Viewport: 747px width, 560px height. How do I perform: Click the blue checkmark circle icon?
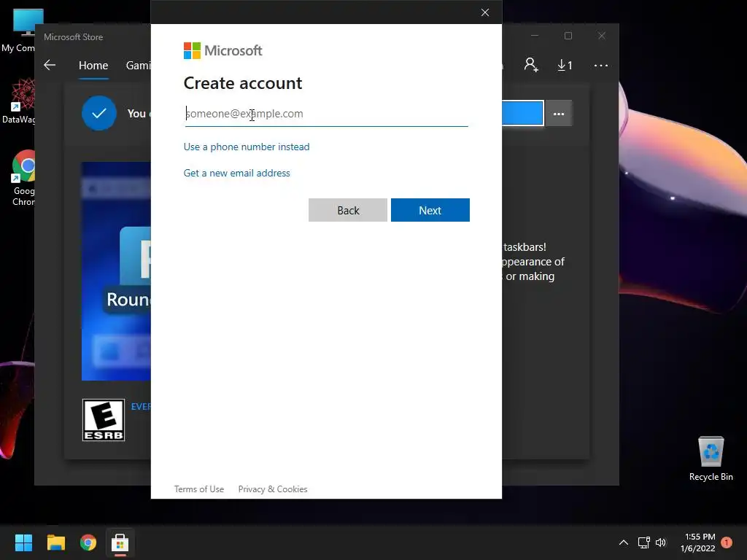coord(99,113)
